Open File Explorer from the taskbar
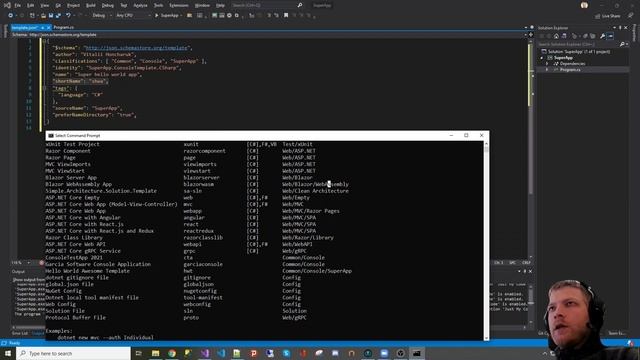 coord(156,353)
